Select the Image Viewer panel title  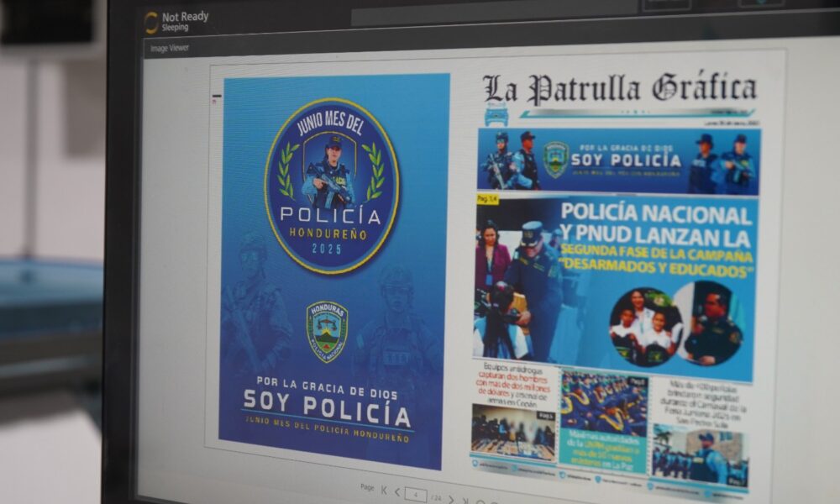pos(170,49)
